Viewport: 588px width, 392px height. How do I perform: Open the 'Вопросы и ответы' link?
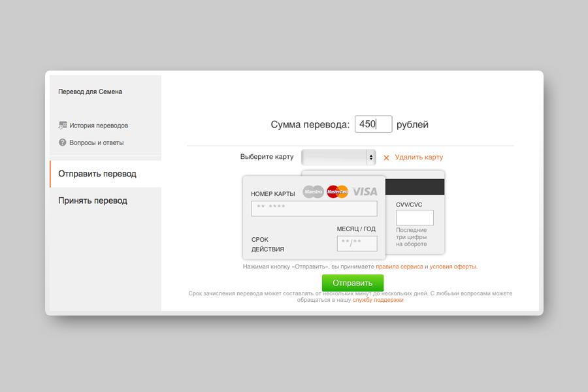coord(97,143)
